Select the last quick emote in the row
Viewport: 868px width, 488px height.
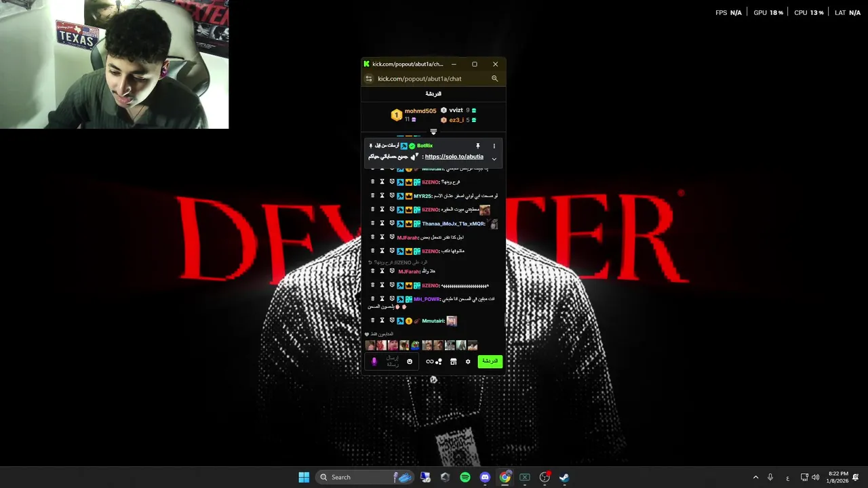coord(473,346)
